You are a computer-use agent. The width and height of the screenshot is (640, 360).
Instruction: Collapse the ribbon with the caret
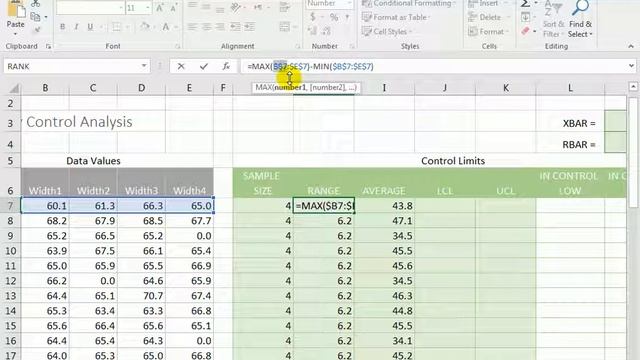631,47
